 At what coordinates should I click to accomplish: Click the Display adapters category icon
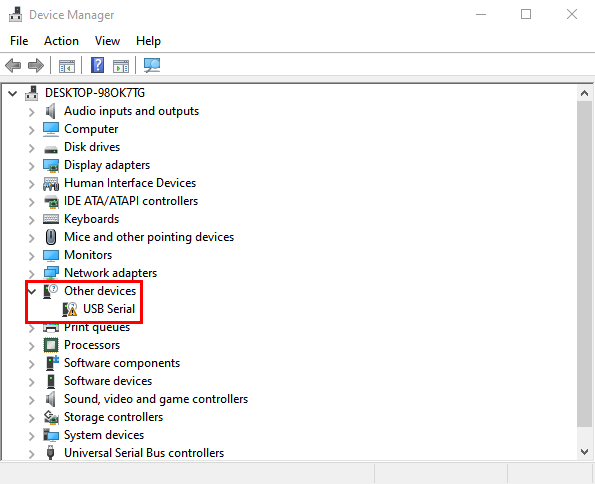coord(51,166)
